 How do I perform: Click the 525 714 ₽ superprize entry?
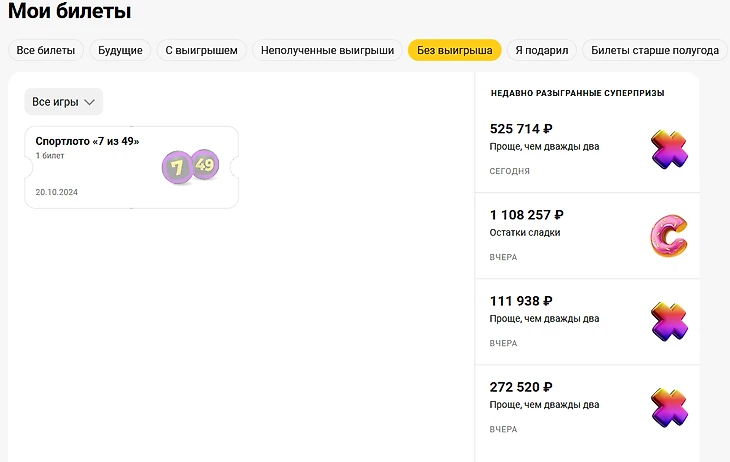click(x=560, y=149)
